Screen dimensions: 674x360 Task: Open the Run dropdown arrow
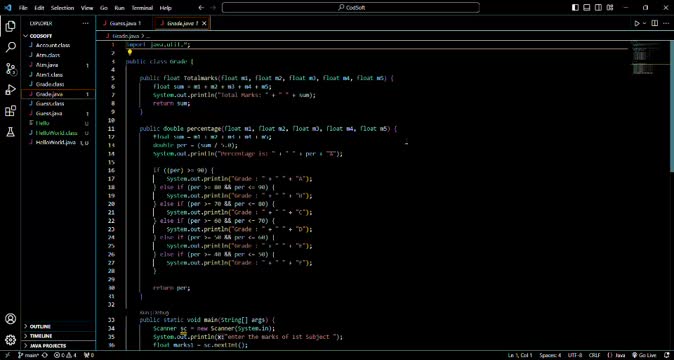[x=644, y=24]
